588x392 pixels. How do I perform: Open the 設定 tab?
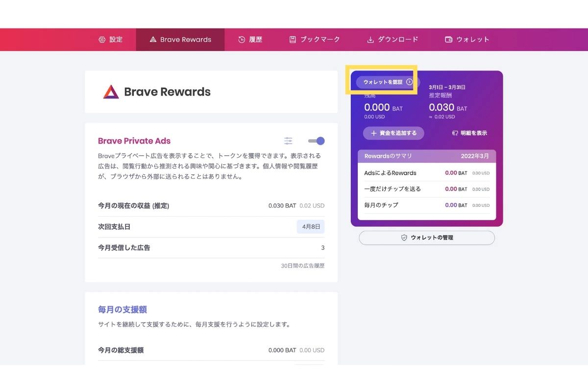tap(111, 40)
